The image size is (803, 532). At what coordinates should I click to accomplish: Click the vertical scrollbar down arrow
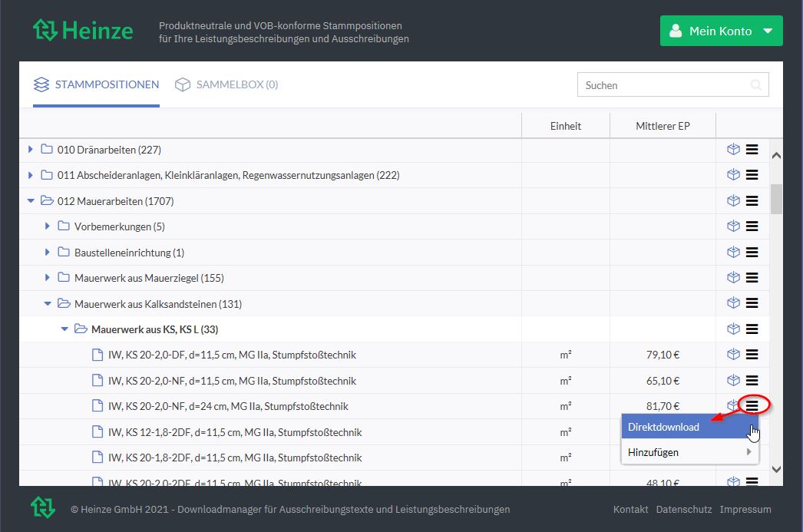click(x=776, y=469)
